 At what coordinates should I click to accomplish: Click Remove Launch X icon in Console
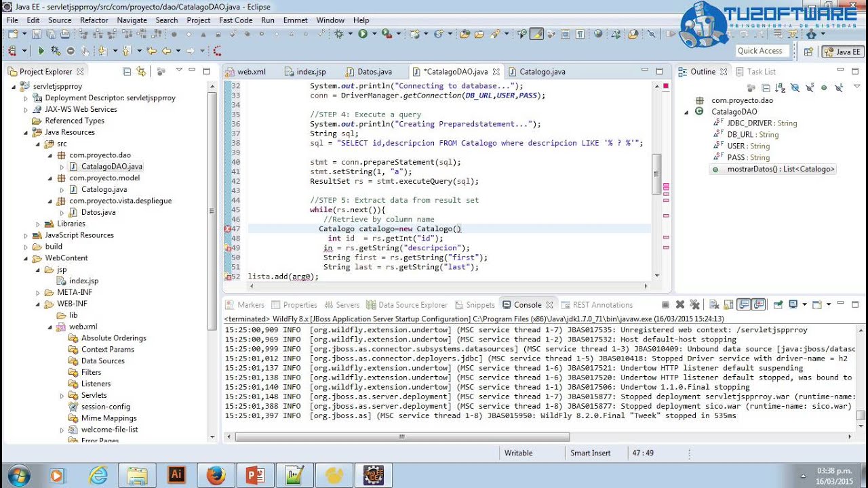point(680,305)
